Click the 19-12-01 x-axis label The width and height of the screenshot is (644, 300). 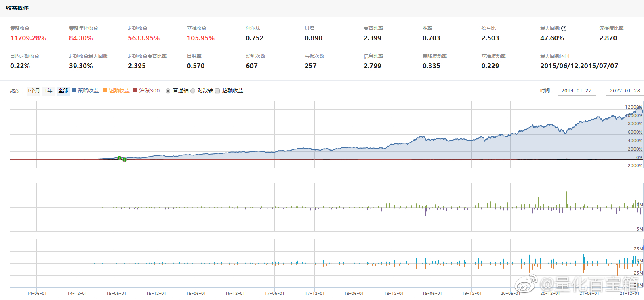tap(472, 294)
